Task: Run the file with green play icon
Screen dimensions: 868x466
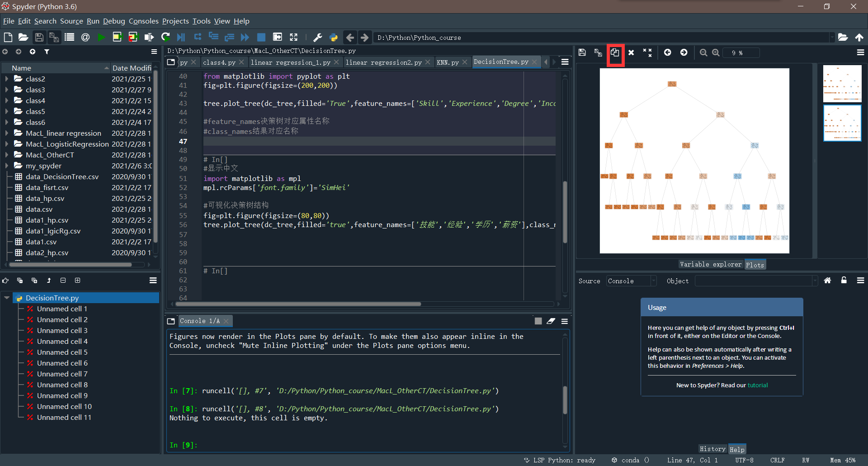Action: pyautogui.click(x=101, y=37)
